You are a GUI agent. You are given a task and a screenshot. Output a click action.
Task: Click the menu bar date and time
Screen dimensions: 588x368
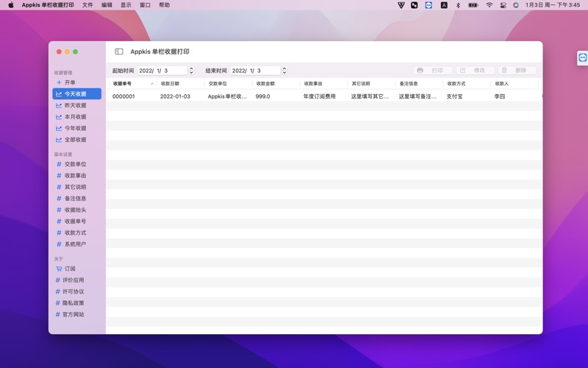(553, 5)
